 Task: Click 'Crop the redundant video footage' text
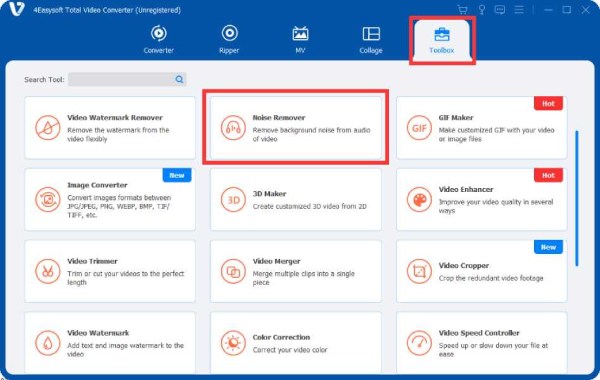pyautogui.click(x=491, y=278)
